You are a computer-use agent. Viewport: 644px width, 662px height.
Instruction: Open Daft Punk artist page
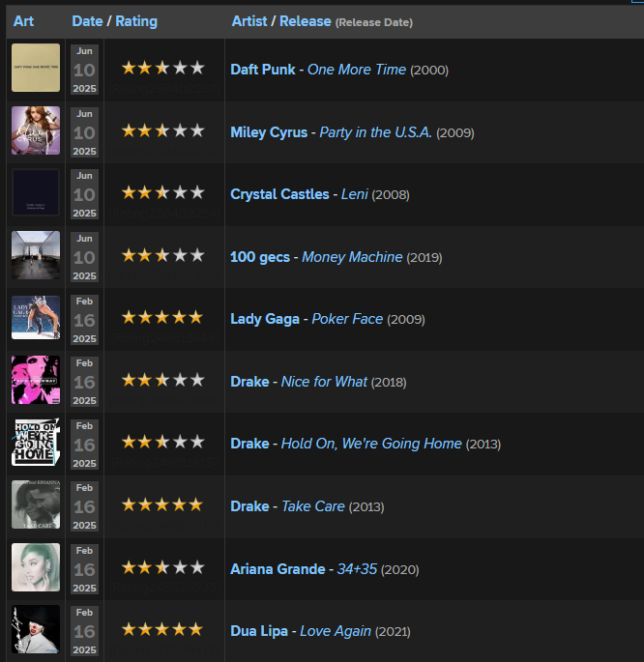(x=263, y=70)
